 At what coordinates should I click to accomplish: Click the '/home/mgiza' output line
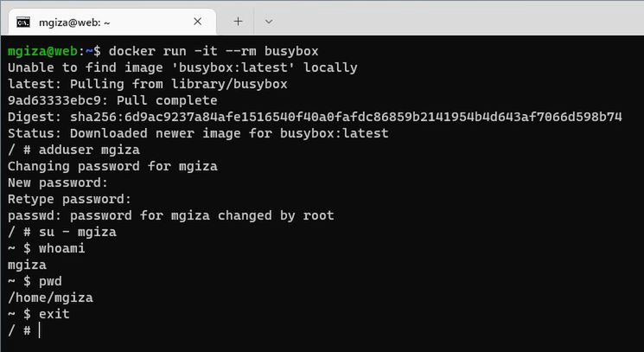click(x=50, y=298)
